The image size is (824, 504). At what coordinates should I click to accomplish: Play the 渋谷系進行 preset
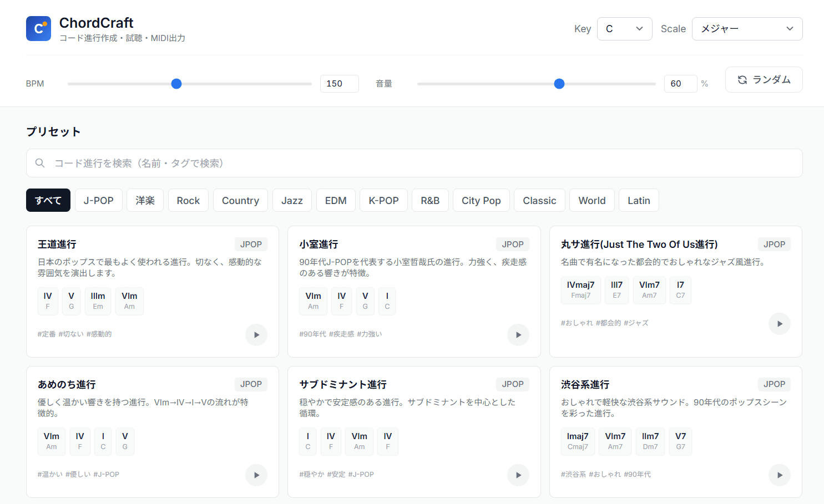[780, 475]
